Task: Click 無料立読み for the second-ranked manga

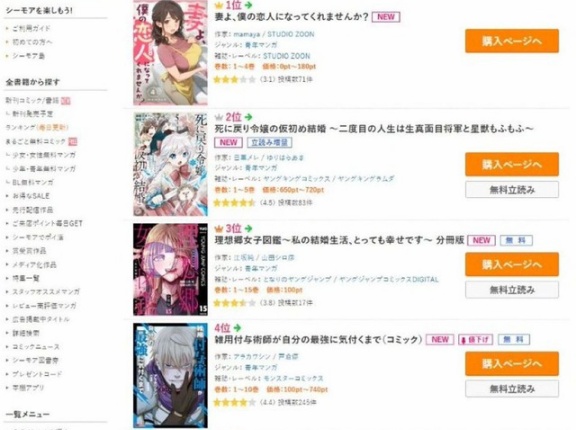Action: 512,190
